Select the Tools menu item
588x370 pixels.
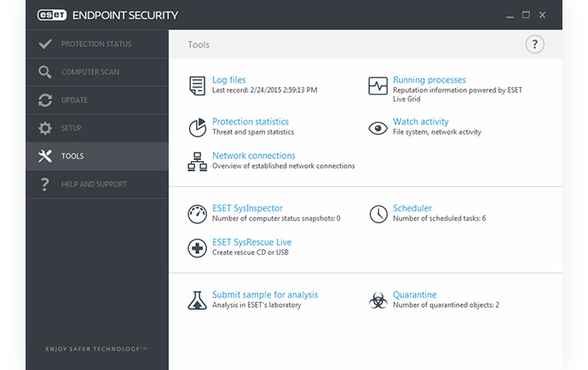pyautogui.click(x=97, y=156)
